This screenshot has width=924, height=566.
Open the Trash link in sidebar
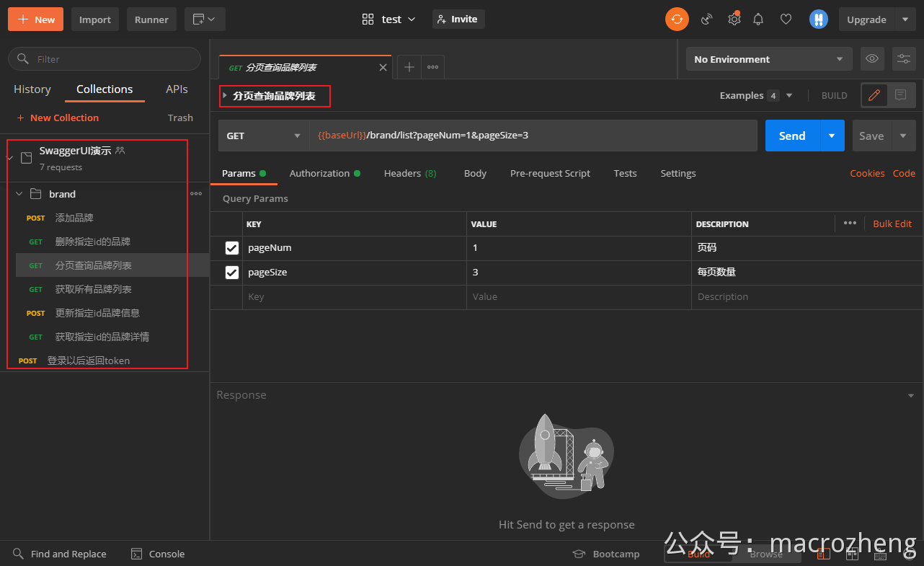point(180,118)
